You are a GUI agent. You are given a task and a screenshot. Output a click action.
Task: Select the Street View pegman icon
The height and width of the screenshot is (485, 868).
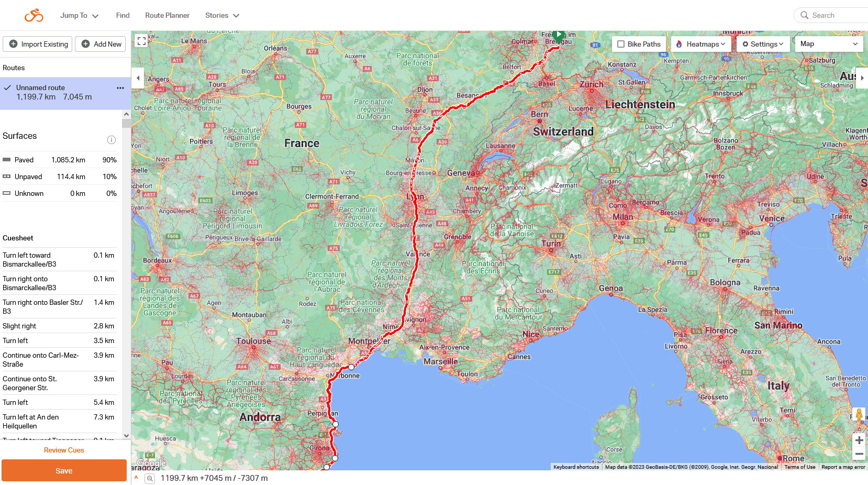pyautogui.click(x=859, y=415)
